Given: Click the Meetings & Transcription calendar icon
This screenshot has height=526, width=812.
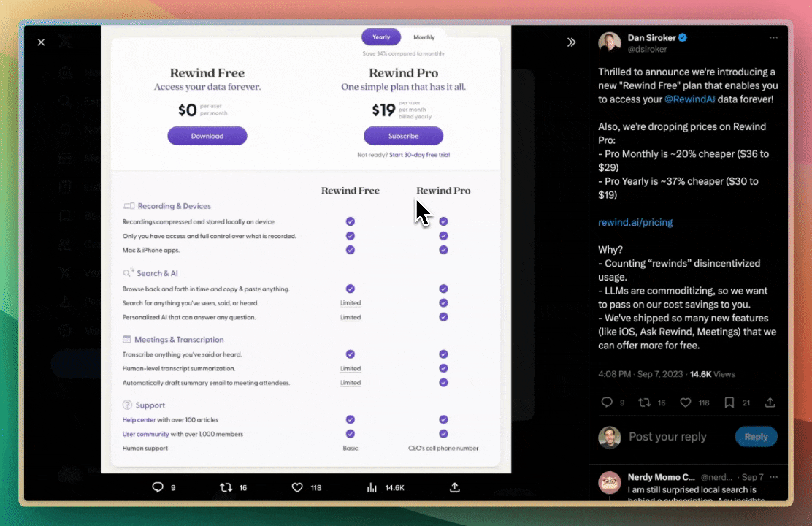Looking at the screenshot, I should [x=127, y=340].
